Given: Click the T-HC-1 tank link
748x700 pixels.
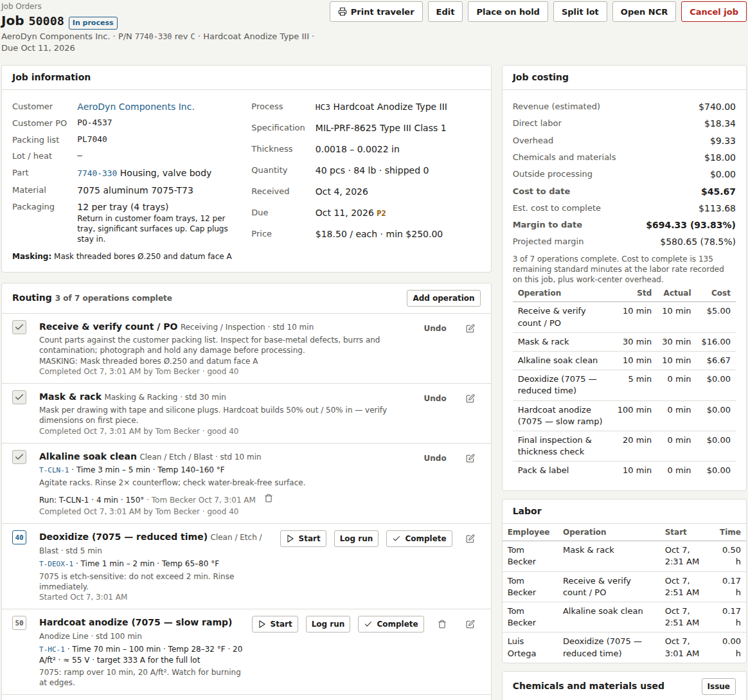Looking at the screenshot, I should click(x=52, y=649).
